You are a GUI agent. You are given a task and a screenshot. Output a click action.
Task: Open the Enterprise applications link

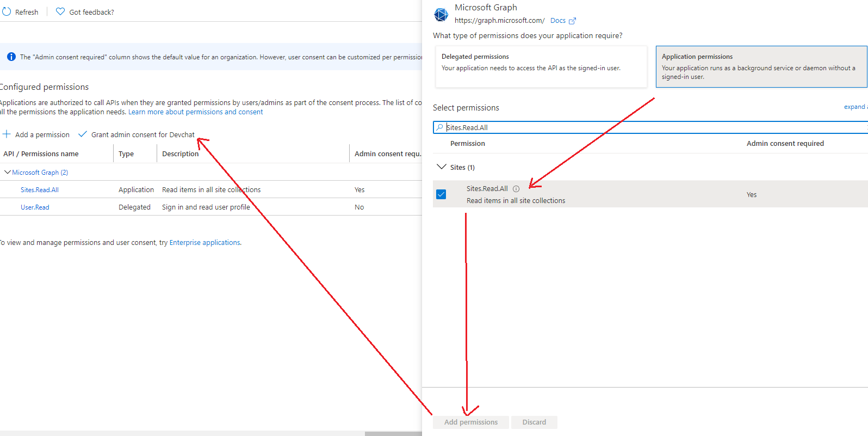pos(204,243)
